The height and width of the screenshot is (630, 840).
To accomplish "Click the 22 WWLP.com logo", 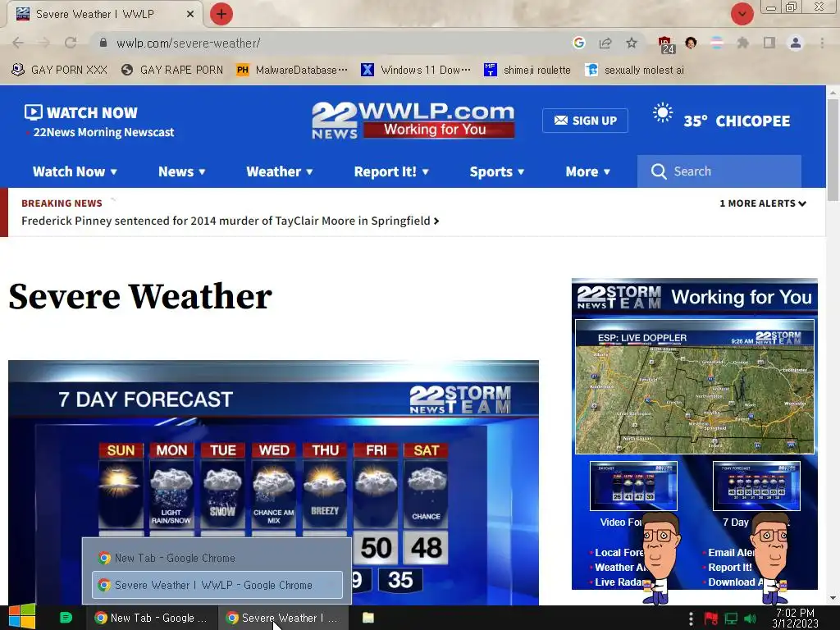I will (x=413, y=120).
